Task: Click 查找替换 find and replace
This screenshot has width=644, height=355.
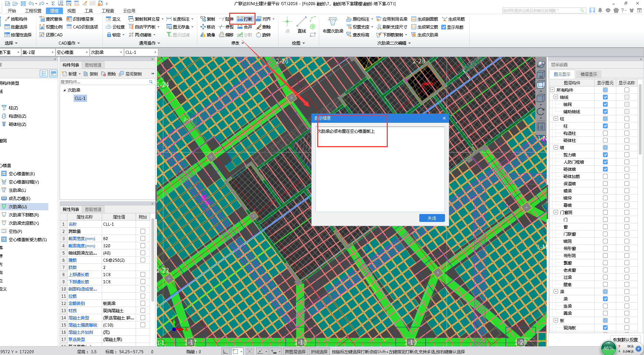Action: [x=51, y=19]
